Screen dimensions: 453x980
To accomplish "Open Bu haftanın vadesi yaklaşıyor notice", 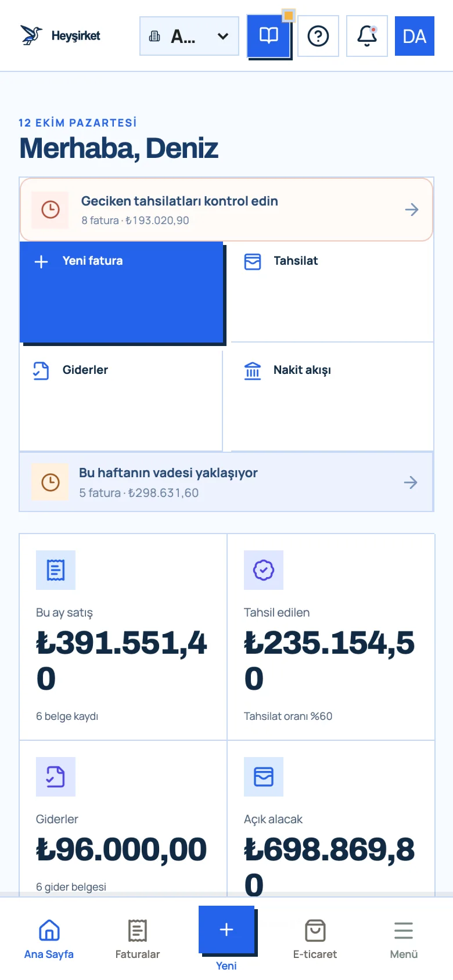I will coord(227,482).
